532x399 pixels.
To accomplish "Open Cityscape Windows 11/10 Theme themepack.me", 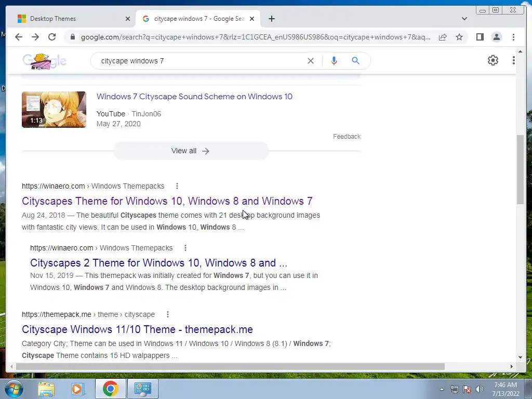I will tap(137, 329).
